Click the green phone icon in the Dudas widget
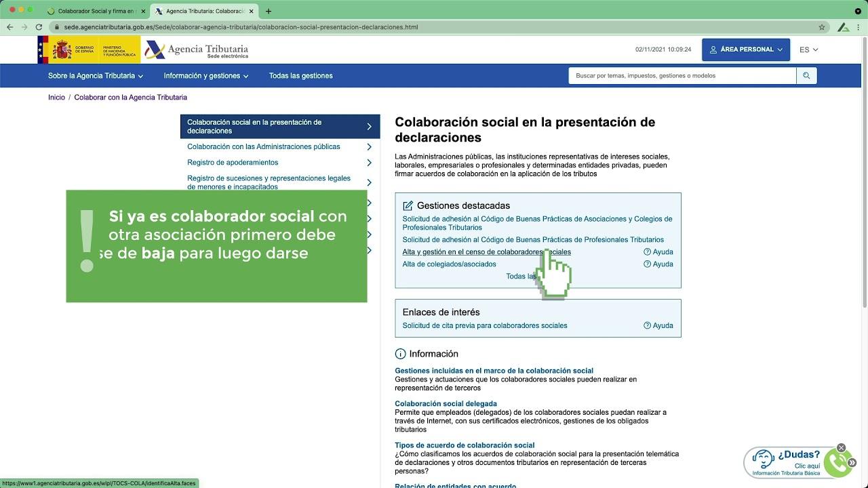 [x=837, y=463]
